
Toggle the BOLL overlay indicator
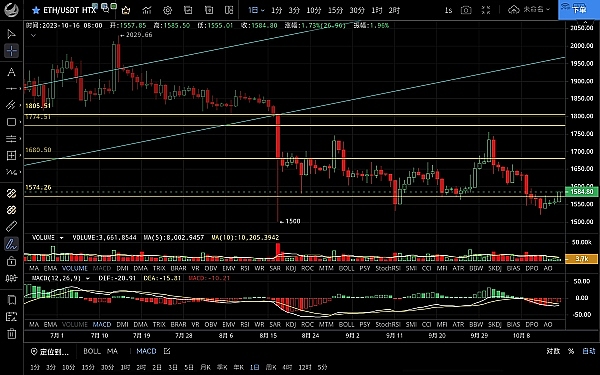(x=92, y=351)
